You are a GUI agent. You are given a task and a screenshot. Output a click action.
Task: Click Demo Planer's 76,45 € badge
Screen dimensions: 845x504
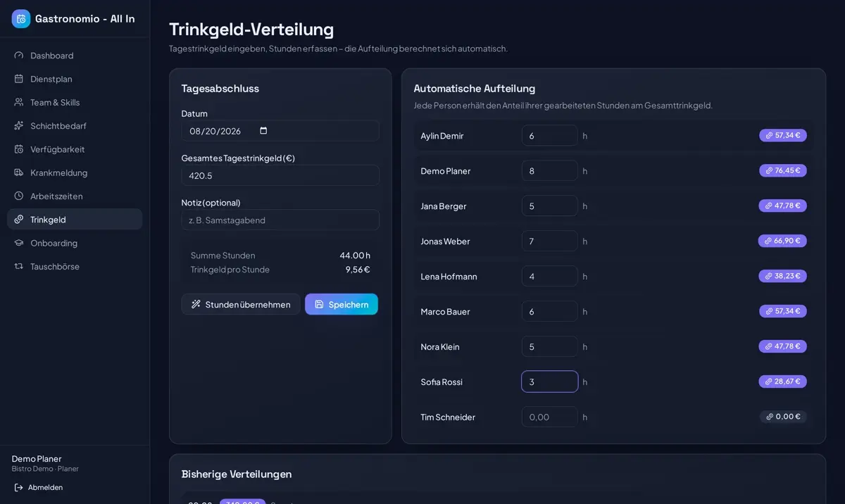pyautogui.click(x=783, y=170)
